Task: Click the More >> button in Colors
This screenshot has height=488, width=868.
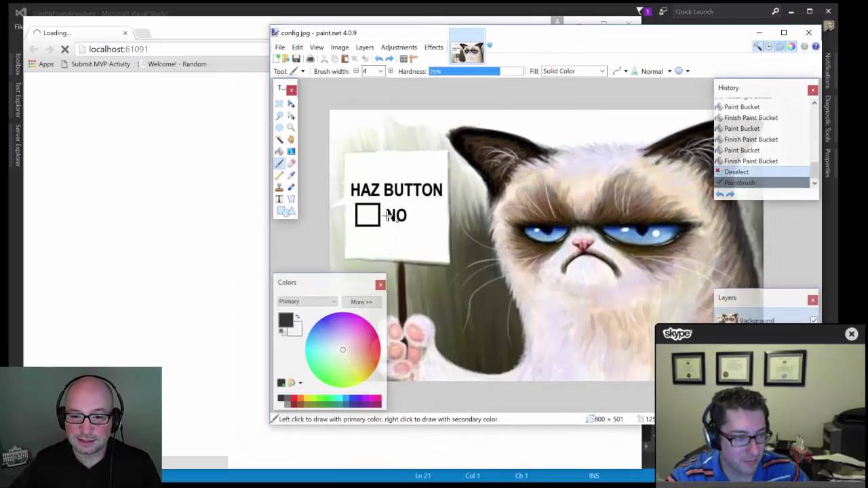Action: point(361,302)
